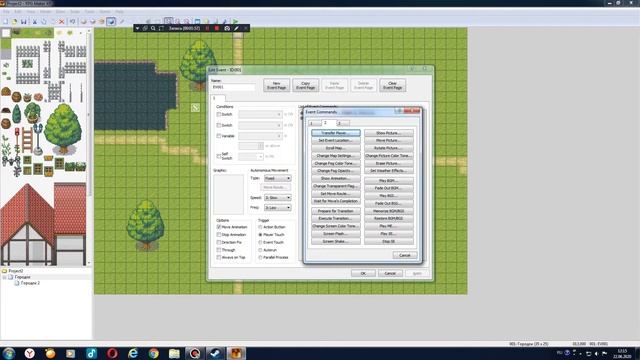Click Play BGM command button

(x=389, y=180)
